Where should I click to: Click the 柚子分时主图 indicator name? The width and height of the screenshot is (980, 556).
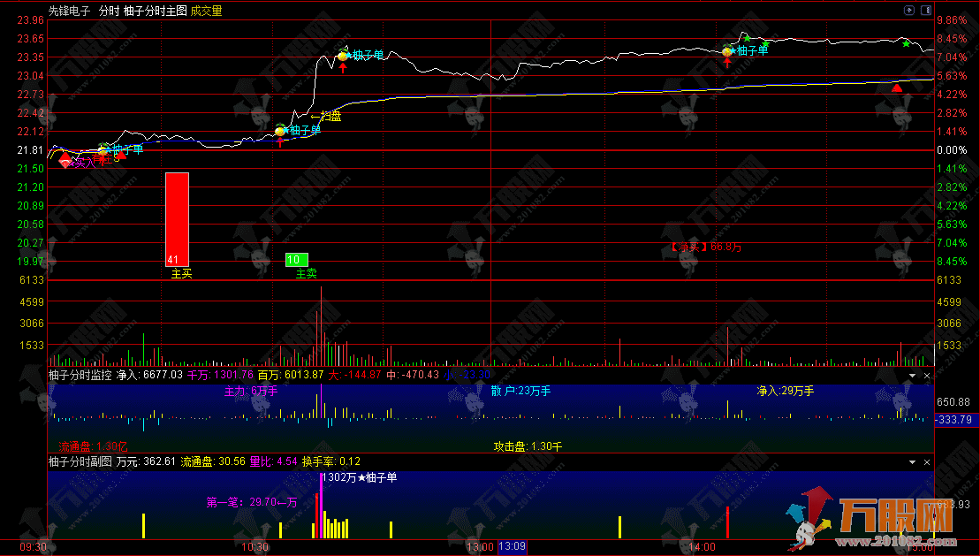click(155, 11)
